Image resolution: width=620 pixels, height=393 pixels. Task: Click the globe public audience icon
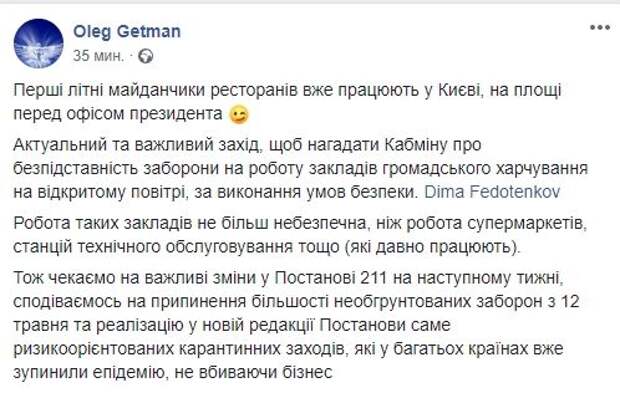click(x=146, y=56)
